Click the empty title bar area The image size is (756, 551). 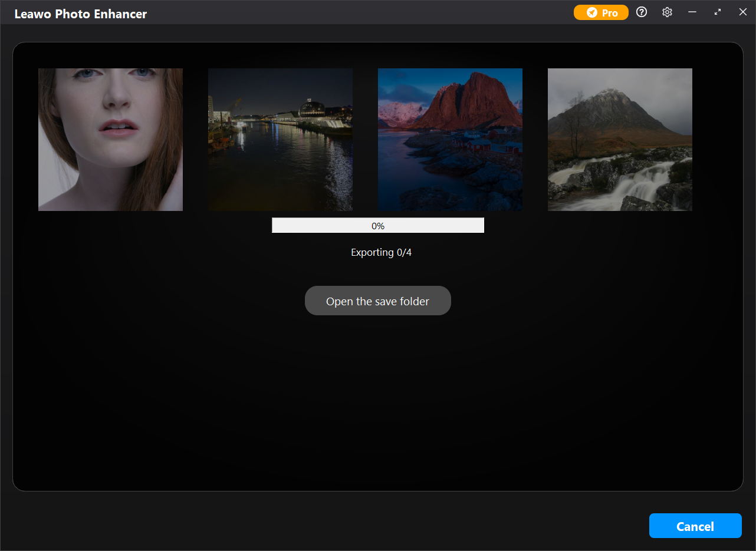coord(354,12)
